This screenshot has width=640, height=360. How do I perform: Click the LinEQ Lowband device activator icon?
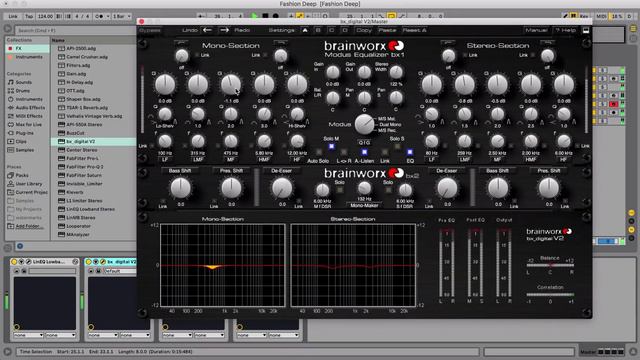pos(14,262)
